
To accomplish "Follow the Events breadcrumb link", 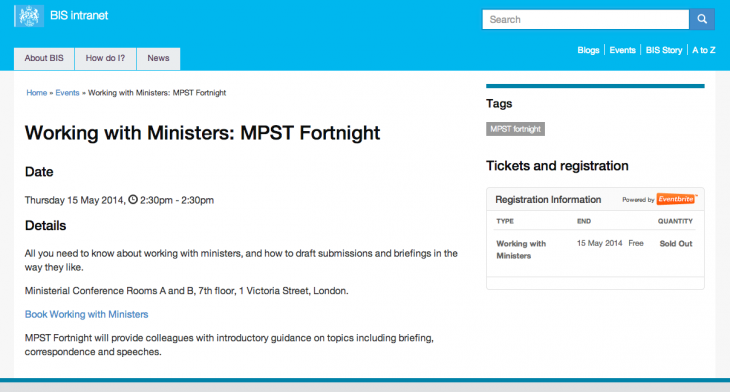I will (x=68, y=93).
